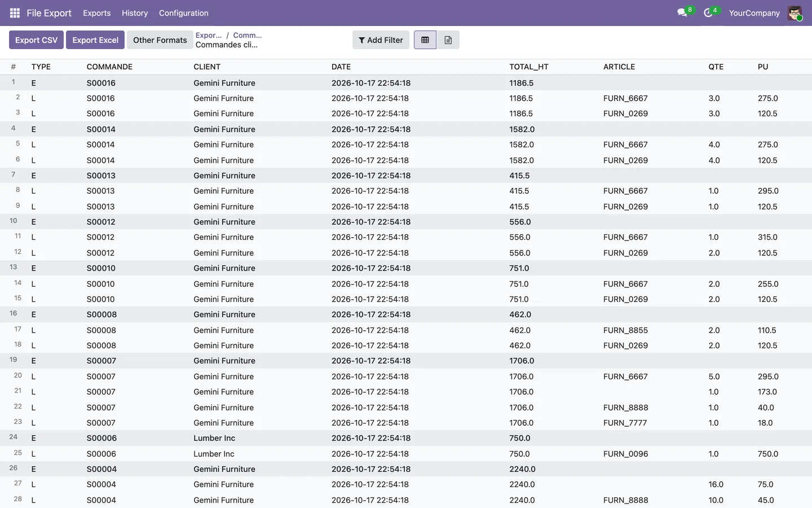The image size is (812, 508).
Task: Select Lumber Inc in row 24
Action: click(x=214, y=438)
